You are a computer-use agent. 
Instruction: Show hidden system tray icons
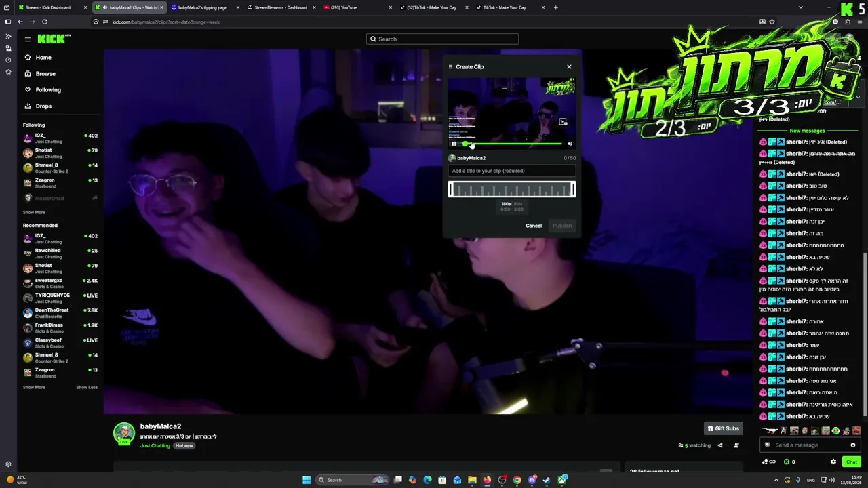point(776,480)
